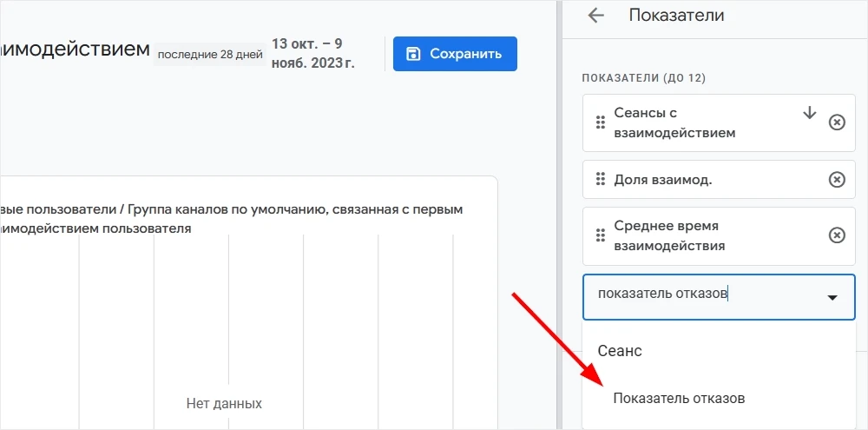This screenshot has height=430, width=868.
Task: Click the drag handle of Среднее время взаимодействия
Action: tap(600, 235)
